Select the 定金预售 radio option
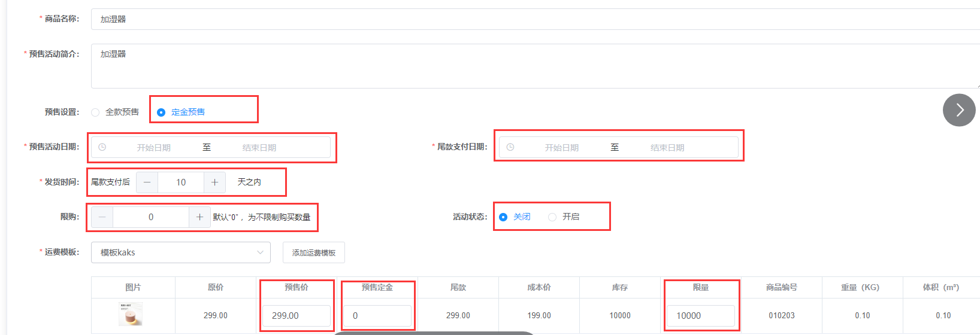This screenshot has height=335, width=980. pos(181,112)
